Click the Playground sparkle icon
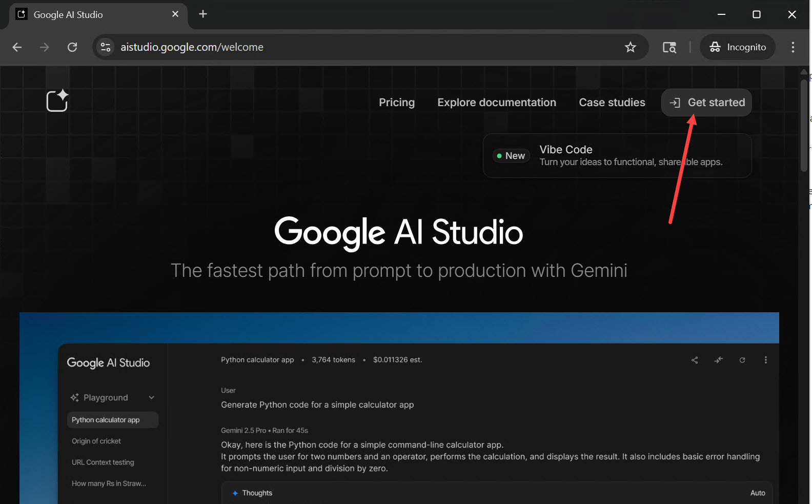Screen dimensions: 812x504 pyautogui.click(x=74, y=398)
